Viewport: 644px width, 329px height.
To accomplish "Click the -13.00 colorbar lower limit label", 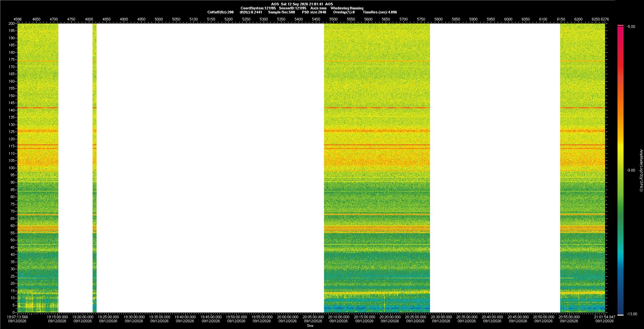I will pos(632,314).
